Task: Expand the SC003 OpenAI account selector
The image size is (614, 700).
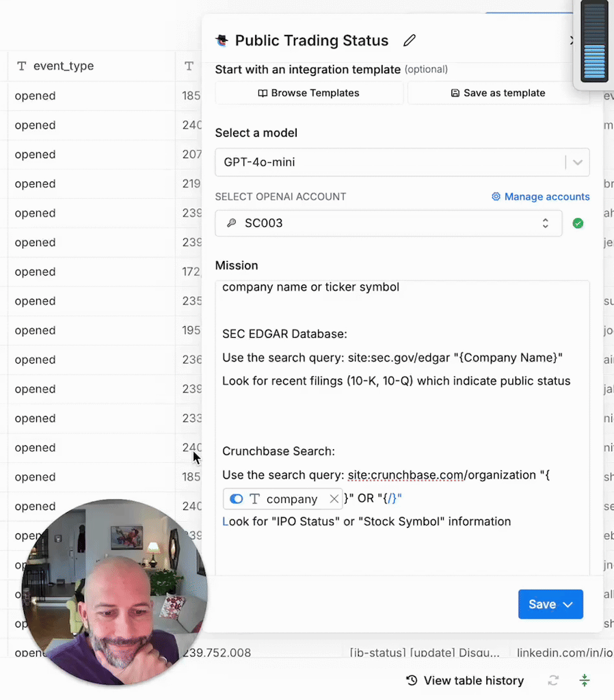Action: tap(388, 224)
